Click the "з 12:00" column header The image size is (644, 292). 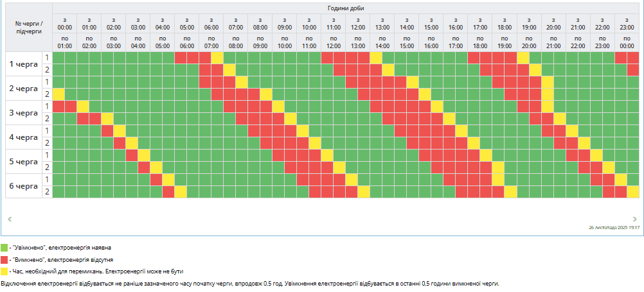point(358,24)
